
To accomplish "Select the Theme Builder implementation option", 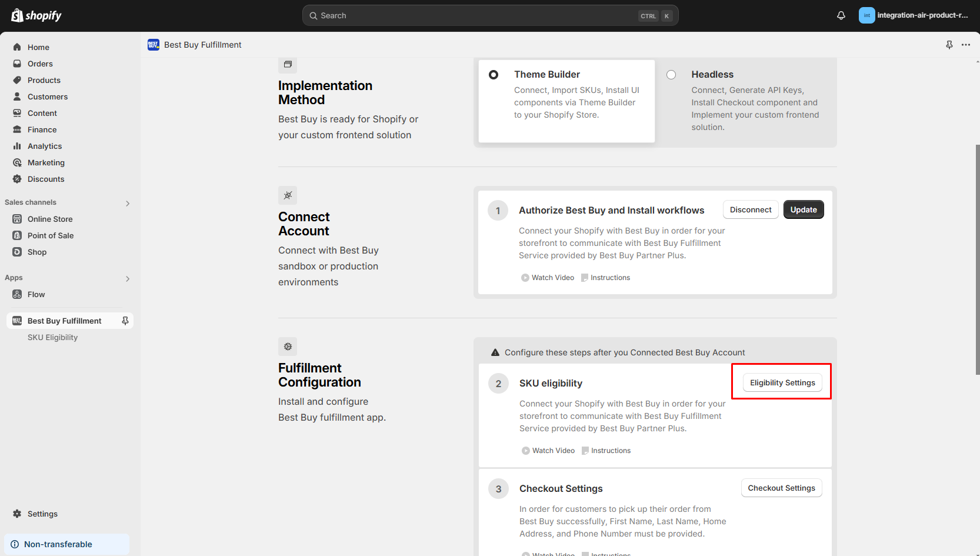I will pos(493,75).
